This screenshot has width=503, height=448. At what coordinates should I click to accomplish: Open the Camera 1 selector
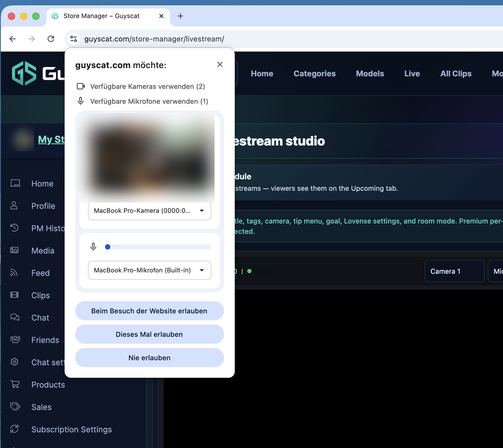(454, 271)
